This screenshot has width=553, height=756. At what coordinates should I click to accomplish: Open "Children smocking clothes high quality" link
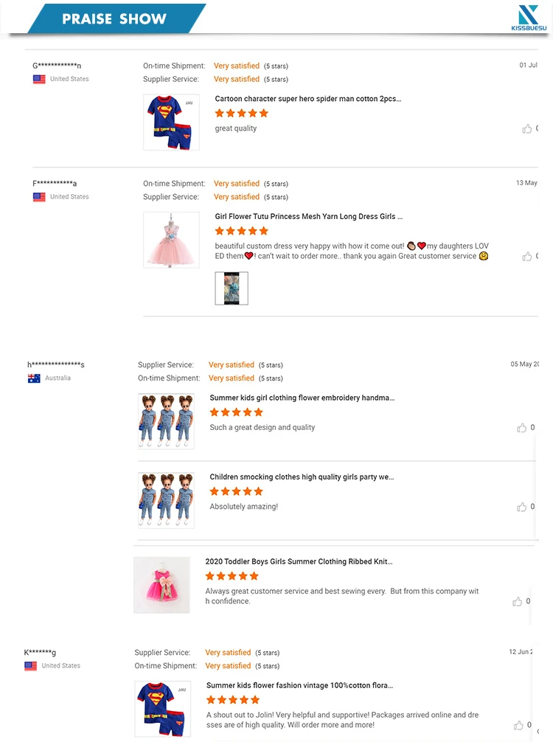click(x=302, y=477)
